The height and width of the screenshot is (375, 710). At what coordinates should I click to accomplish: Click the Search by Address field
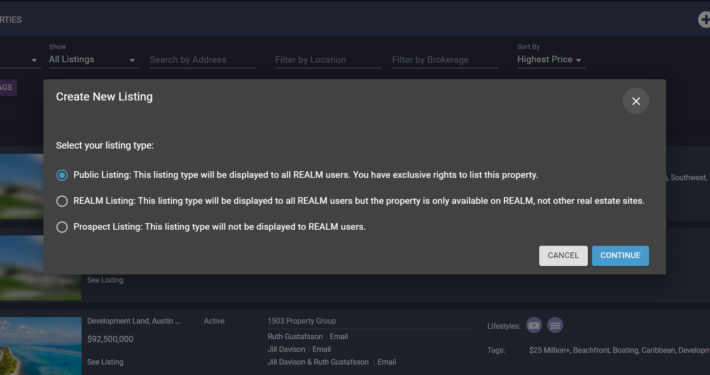click(203, 60)
